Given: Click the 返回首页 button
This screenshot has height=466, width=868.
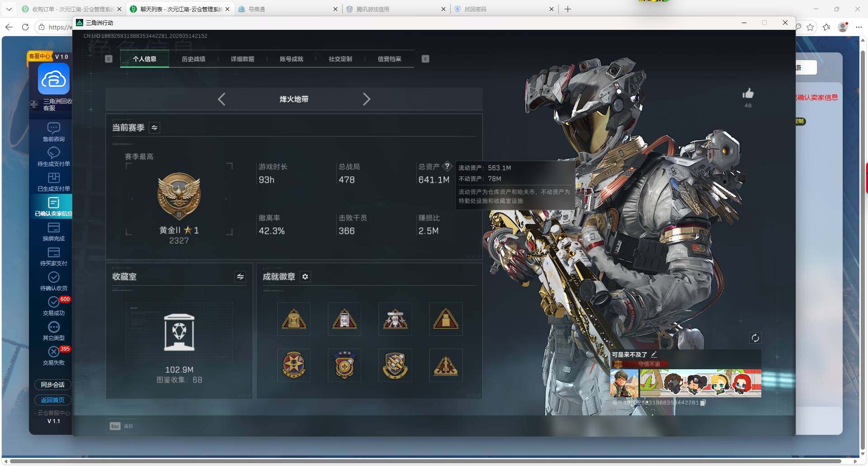Looking at the screenshot, I should [x=53, y=400].
